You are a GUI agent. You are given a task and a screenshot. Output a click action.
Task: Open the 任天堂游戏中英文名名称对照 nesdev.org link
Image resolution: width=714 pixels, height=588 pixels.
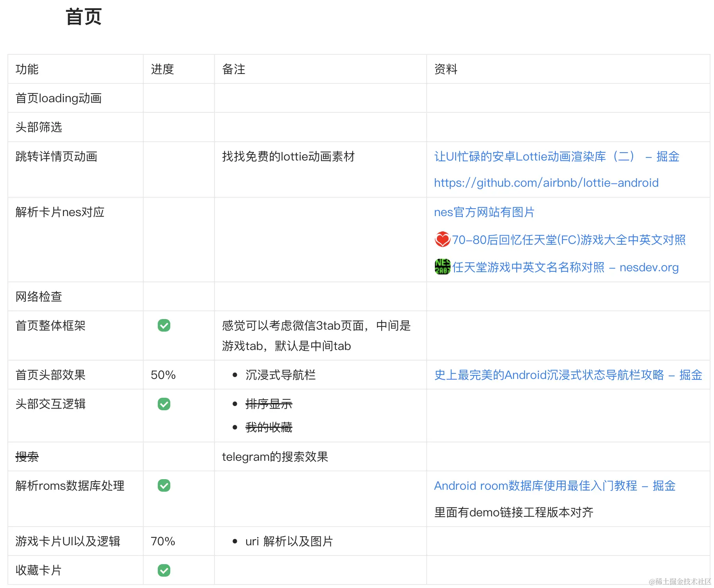(565, 267)
